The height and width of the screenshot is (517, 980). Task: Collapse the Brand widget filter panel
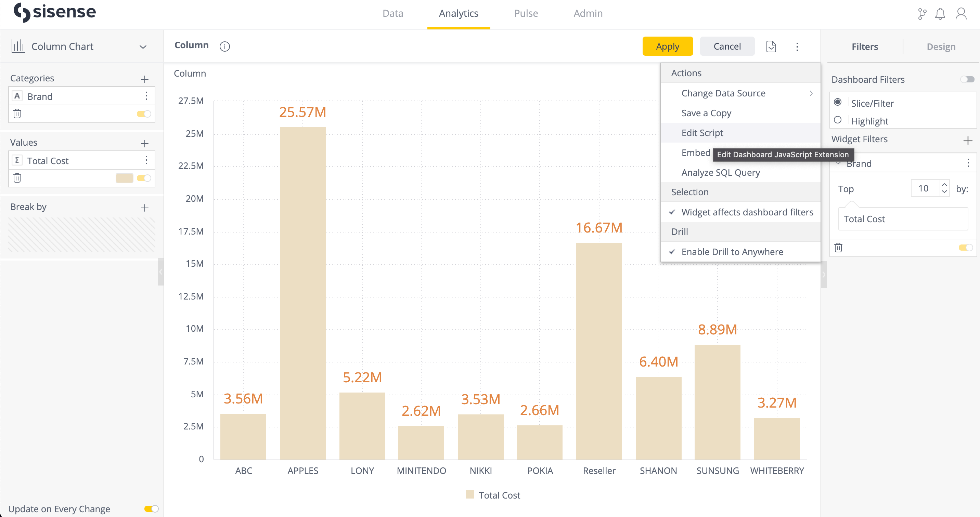point(838,163)
